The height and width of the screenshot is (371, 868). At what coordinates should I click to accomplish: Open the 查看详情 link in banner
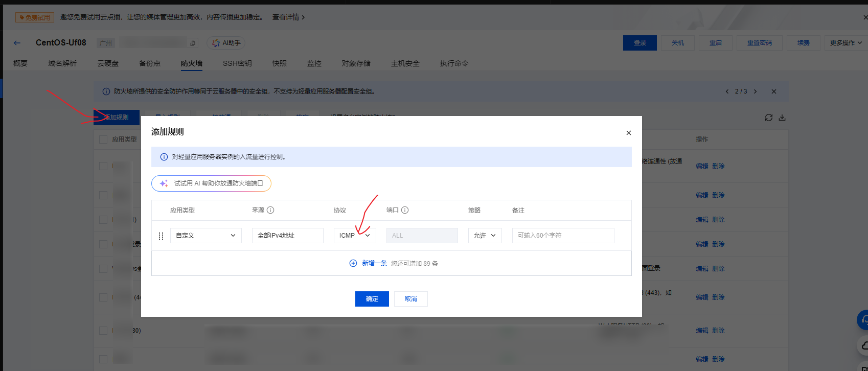coord(288,17)
